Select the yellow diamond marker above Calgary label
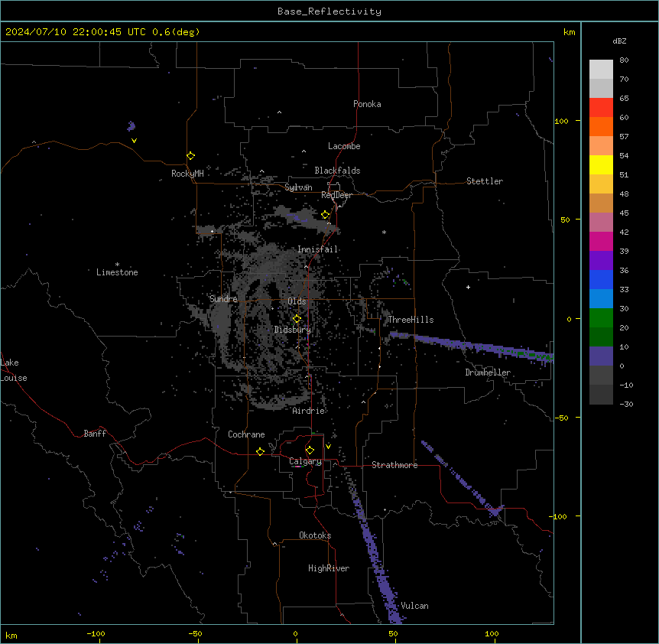 pyautogui.click(x=310, y=450)
